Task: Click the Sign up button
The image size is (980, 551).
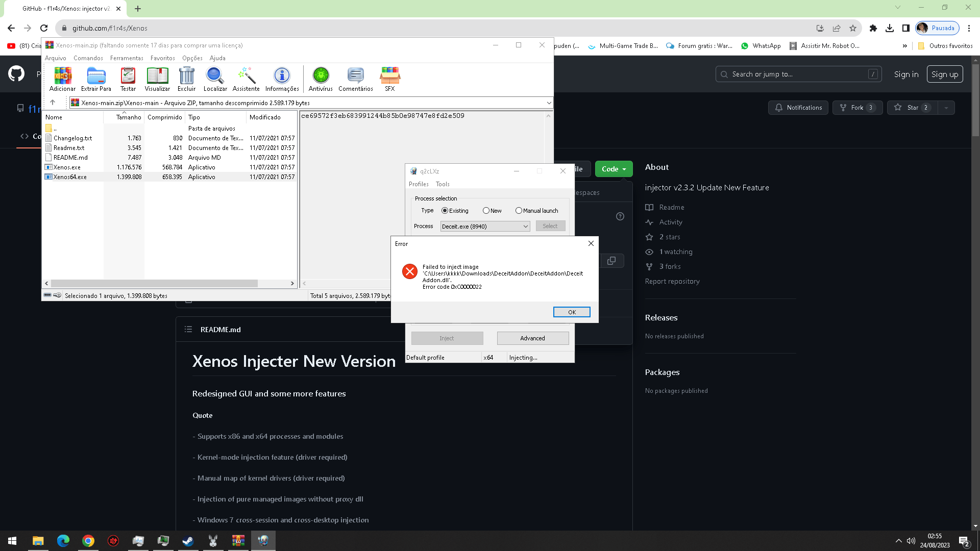Action: point(945,74)
